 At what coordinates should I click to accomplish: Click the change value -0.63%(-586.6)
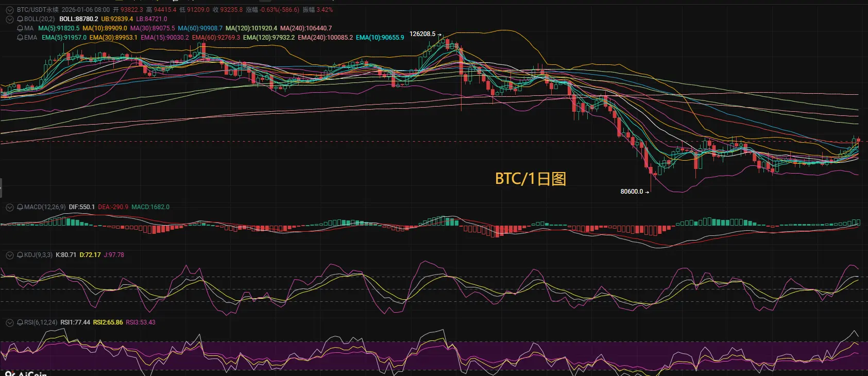[280, 10]
